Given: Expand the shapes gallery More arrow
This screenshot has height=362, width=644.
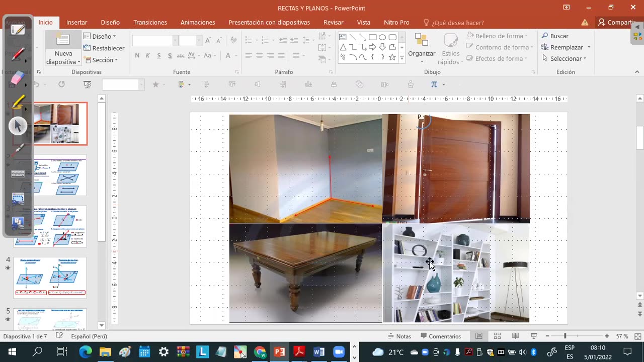Looking at the screenshot, I should (401, 58).
